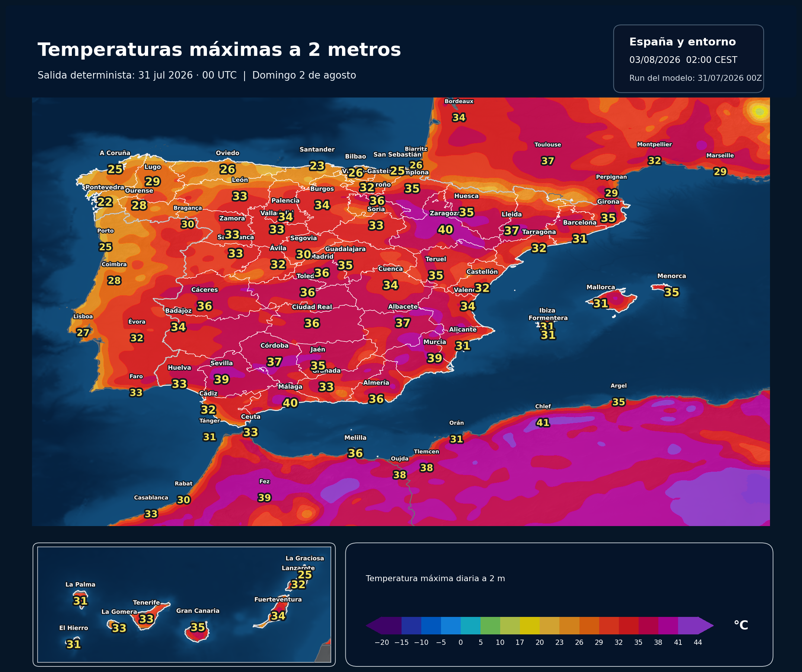Click Zaragoza's 40 temperature value
802x672 pixels.
point(445,230)
